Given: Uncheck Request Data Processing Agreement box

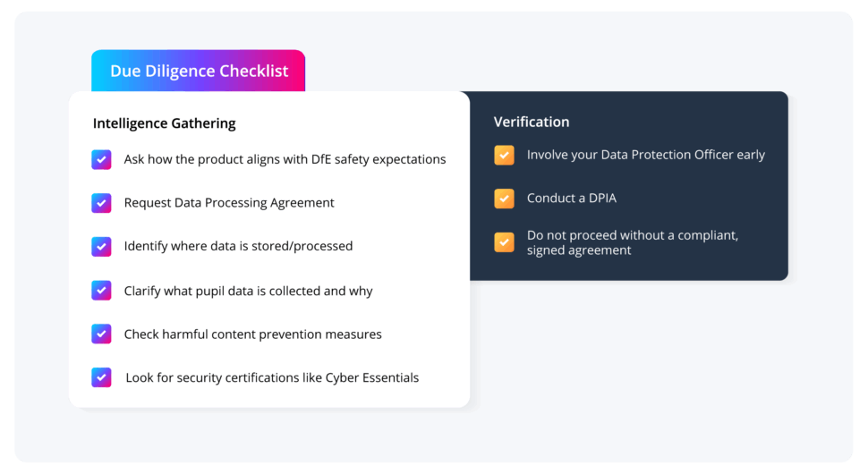Looking at the screenshot, I should pos(101,203).
